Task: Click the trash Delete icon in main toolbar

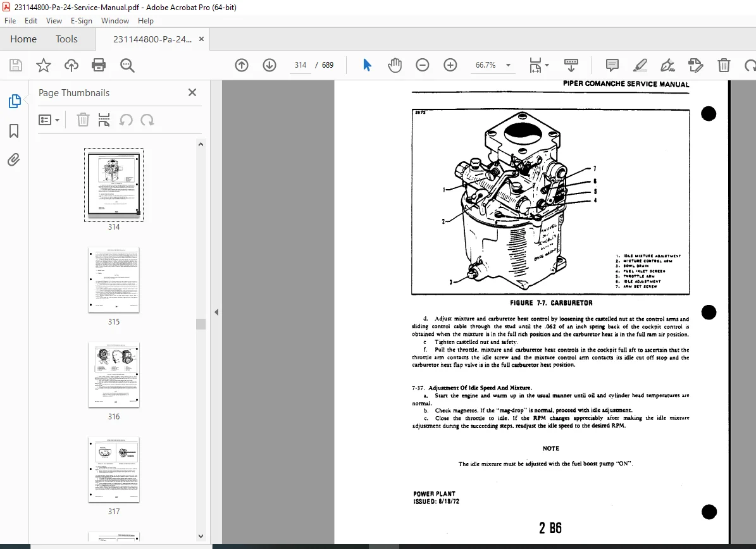Action: pyautogui.click(x=724, y=65)
